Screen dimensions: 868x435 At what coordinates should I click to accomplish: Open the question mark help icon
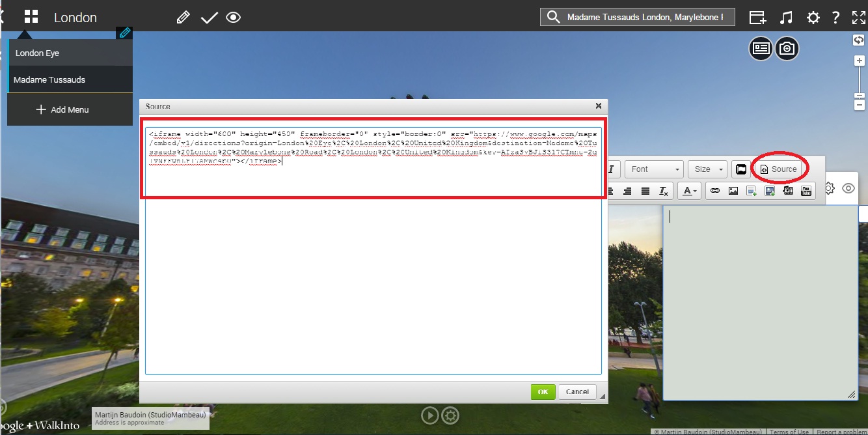tap(836, 18)
